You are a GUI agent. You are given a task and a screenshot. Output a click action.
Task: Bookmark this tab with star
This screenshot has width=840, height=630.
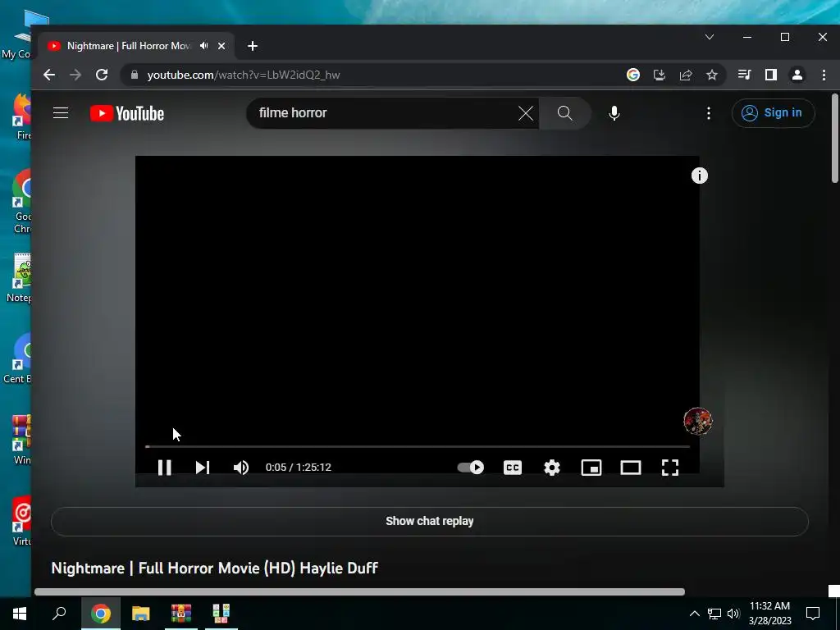(x=712, y=75)
